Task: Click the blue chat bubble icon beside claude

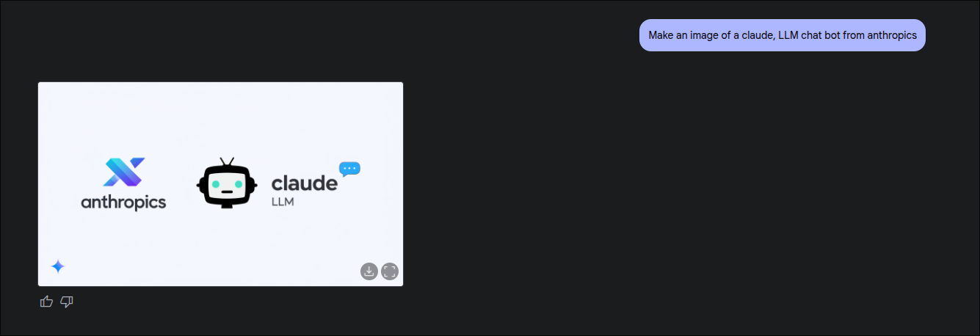Action: [x=349, y=169]
